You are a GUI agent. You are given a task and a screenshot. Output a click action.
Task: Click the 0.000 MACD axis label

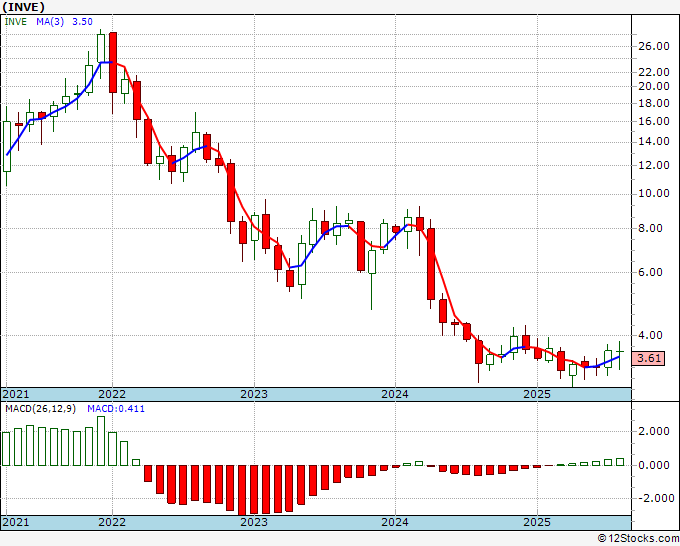click(654, 465)
